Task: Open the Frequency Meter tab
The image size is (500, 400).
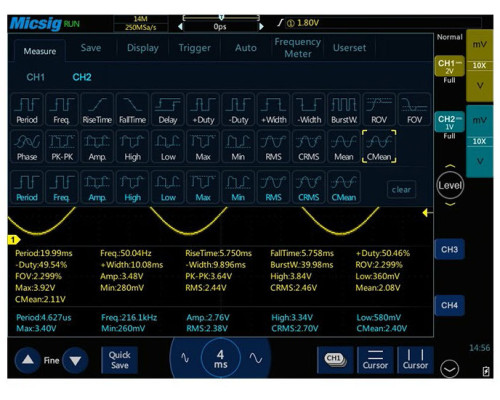Action: pyautogui.click(x=298, y=48)
